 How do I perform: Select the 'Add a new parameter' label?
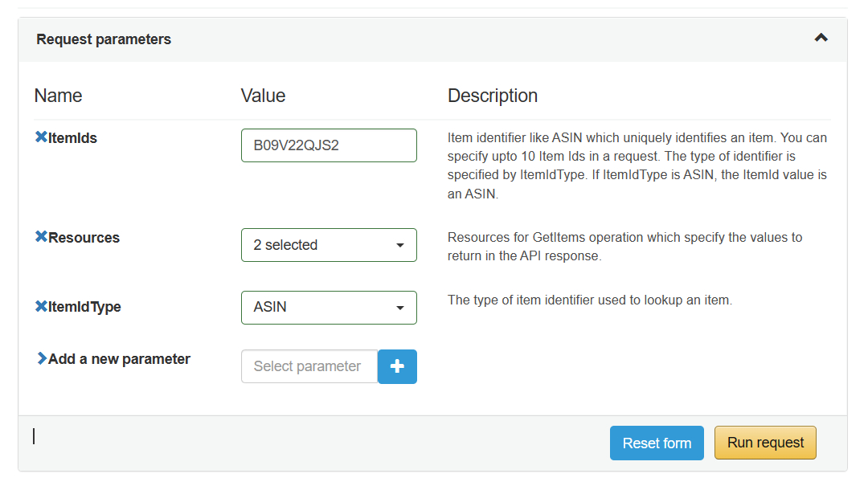(x=120, y=359)
